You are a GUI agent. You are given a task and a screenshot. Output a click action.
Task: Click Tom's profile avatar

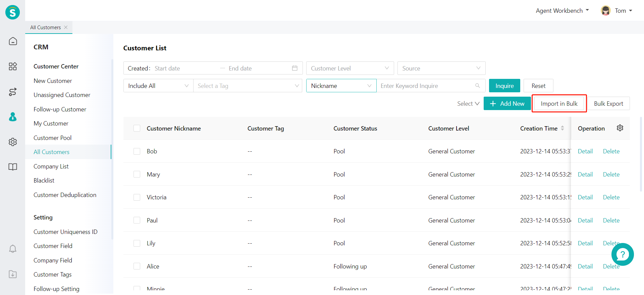(x=606, y=11)
